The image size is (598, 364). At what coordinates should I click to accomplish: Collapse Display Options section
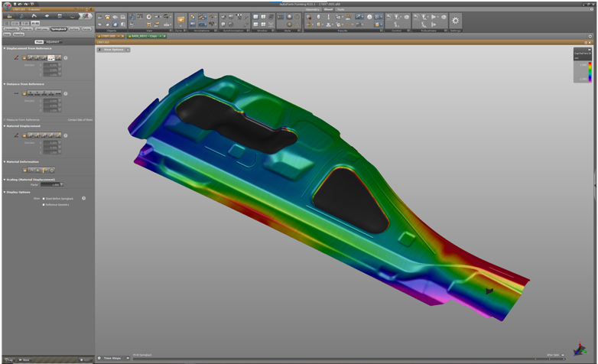pyautogui.click(x=5, y=192)
